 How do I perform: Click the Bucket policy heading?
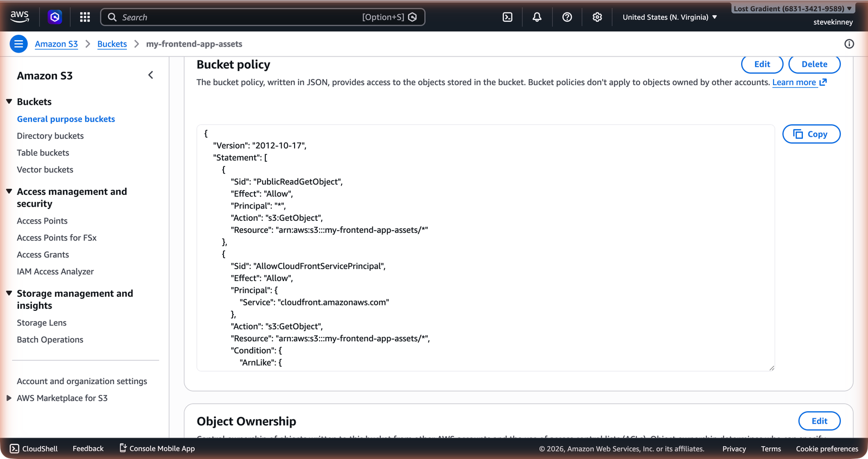pyautogui.click(x=233, y=65)
